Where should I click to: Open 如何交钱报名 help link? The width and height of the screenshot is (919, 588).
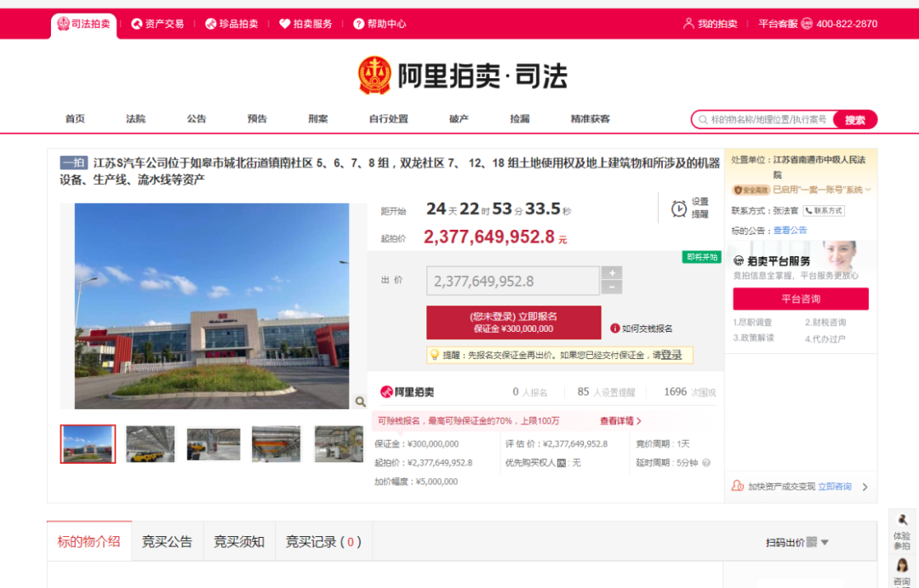[642, 328]
